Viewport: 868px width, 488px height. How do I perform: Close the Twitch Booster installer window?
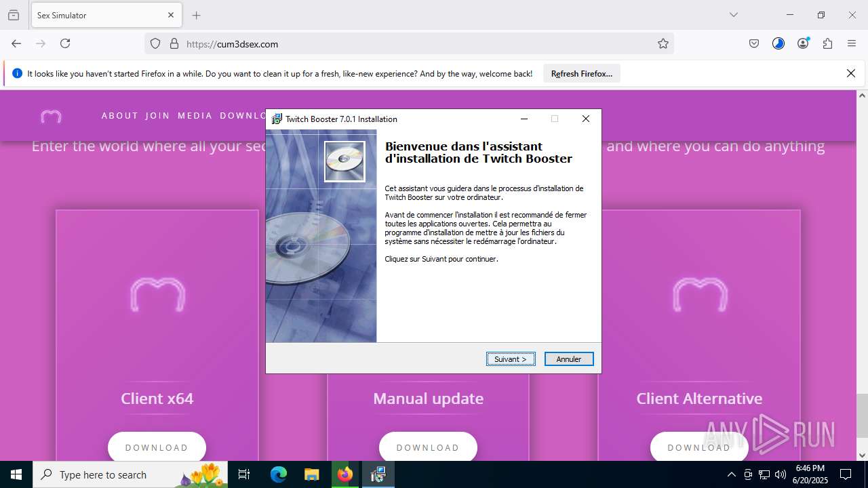tap(586, 119)
